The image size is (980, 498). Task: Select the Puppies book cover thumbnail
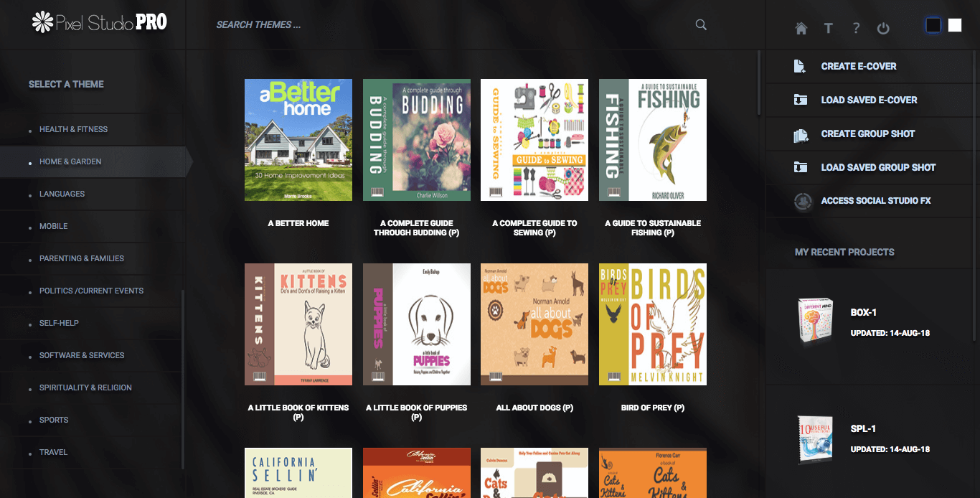417,324
